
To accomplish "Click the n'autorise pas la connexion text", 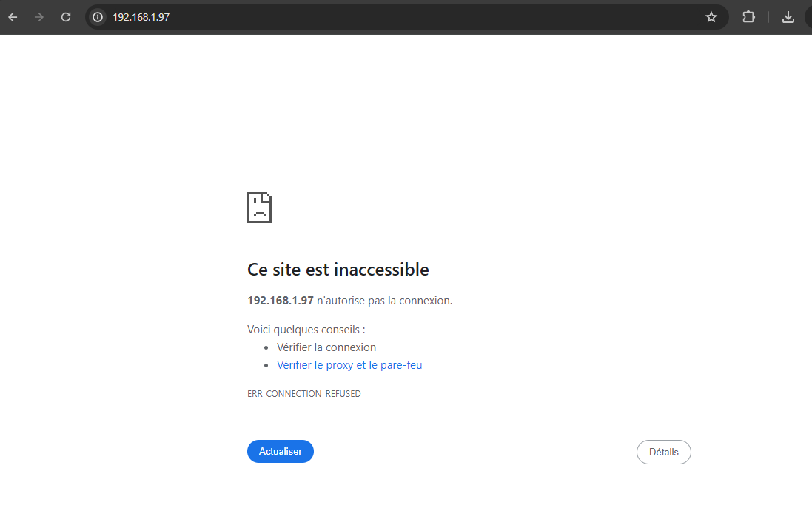I will 384,301.
